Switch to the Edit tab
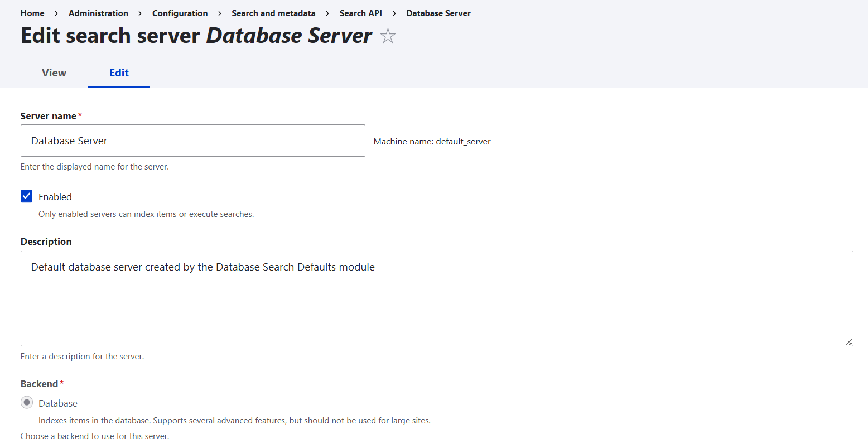 tap(118, 73)
